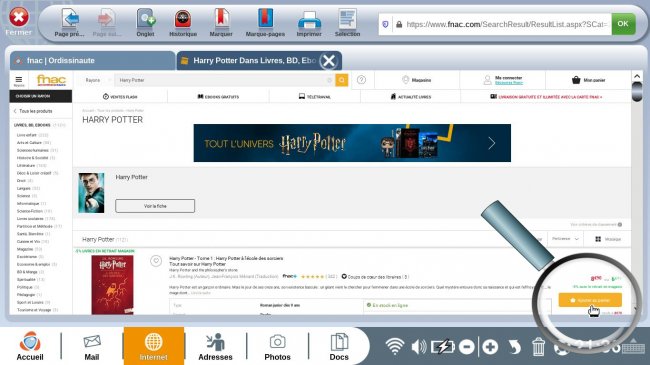Open the Mail section in bottom bar
Viewport: 650px width, 365px height.
coord(92,346)
